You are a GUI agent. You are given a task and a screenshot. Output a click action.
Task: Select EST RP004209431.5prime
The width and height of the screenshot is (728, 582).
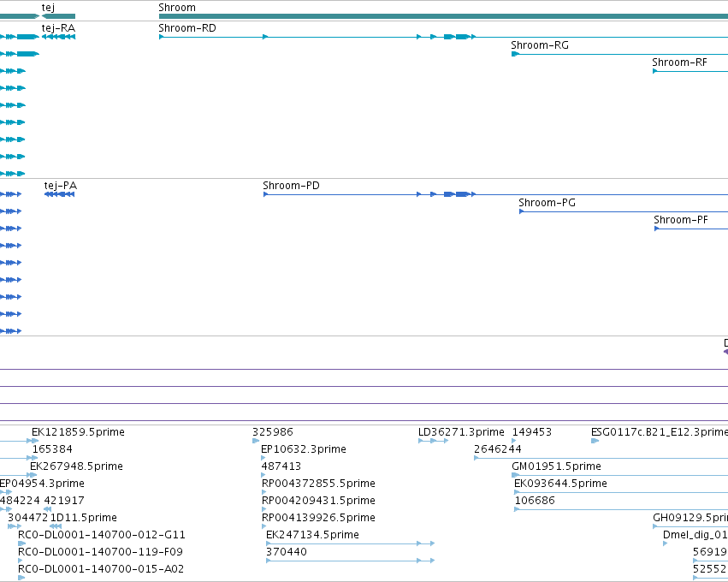click(x=318, y=501)
